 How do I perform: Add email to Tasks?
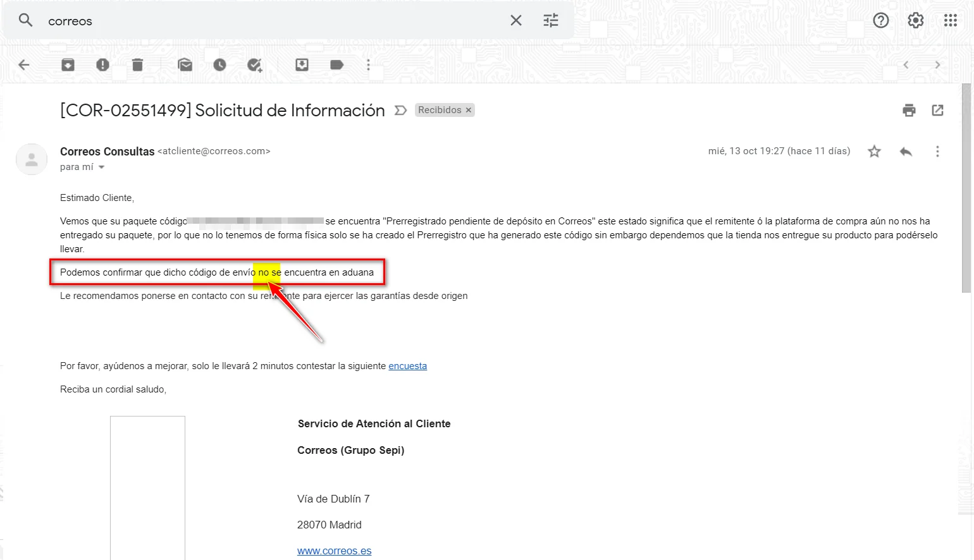(x=254, y=64)
